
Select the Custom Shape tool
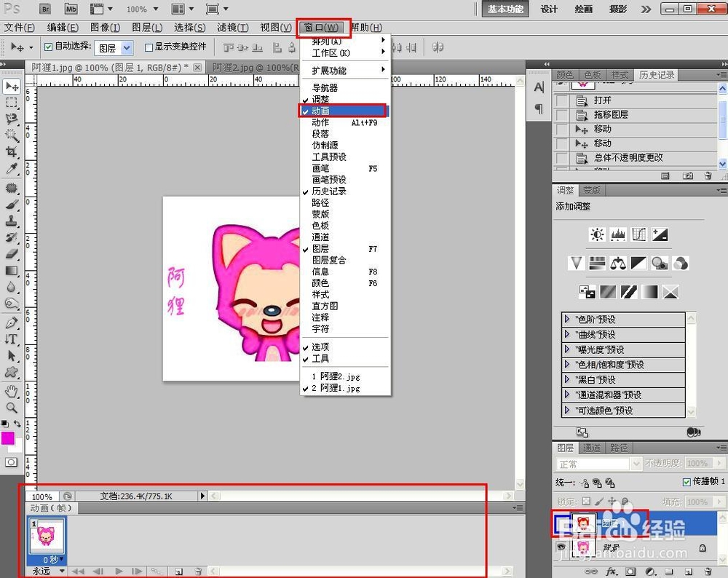pos(11,372)
